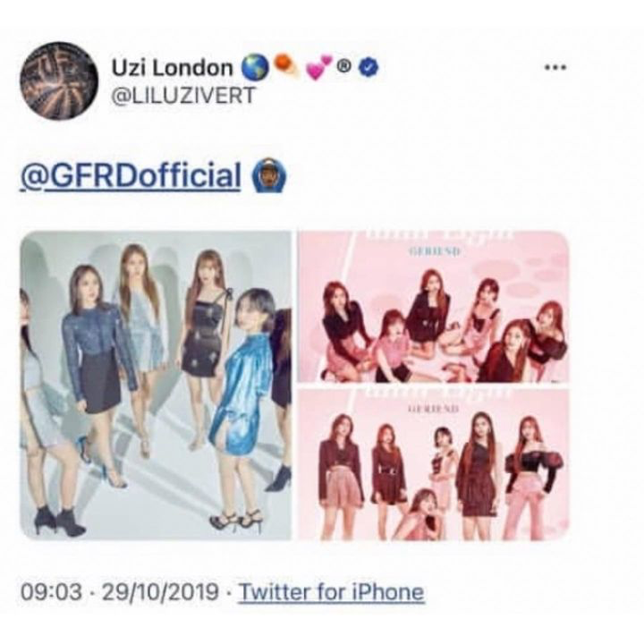Click the Uzi London display name
644x644 pixels.
pyautogui.click(x=172, y=68)
